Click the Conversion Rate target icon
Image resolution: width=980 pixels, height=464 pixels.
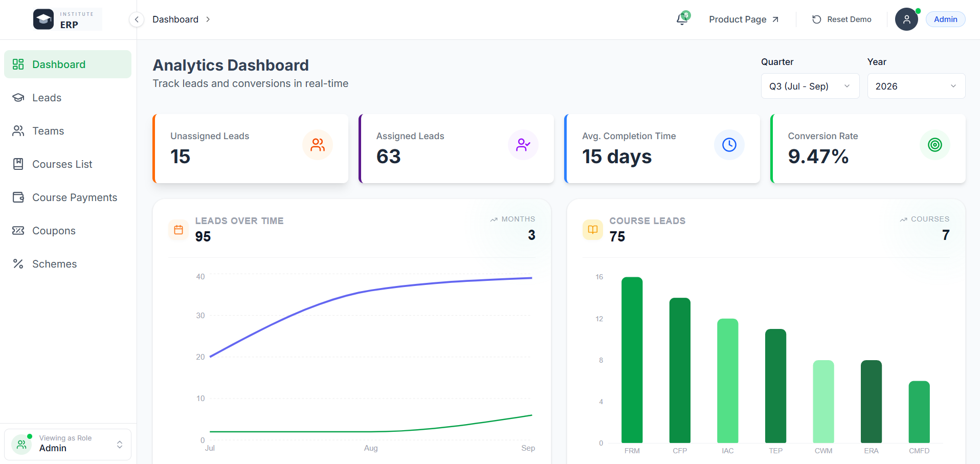[935, 145]
